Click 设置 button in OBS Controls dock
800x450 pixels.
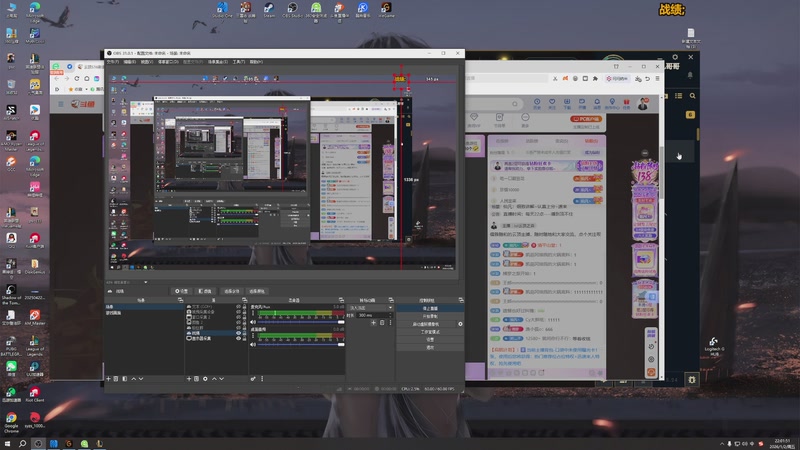(x=430, y=339)
